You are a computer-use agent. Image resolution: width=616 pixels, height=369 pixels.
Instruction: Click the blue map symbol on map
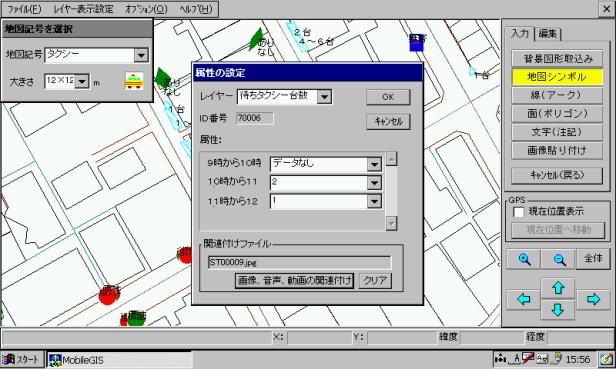tap(417, 42)
